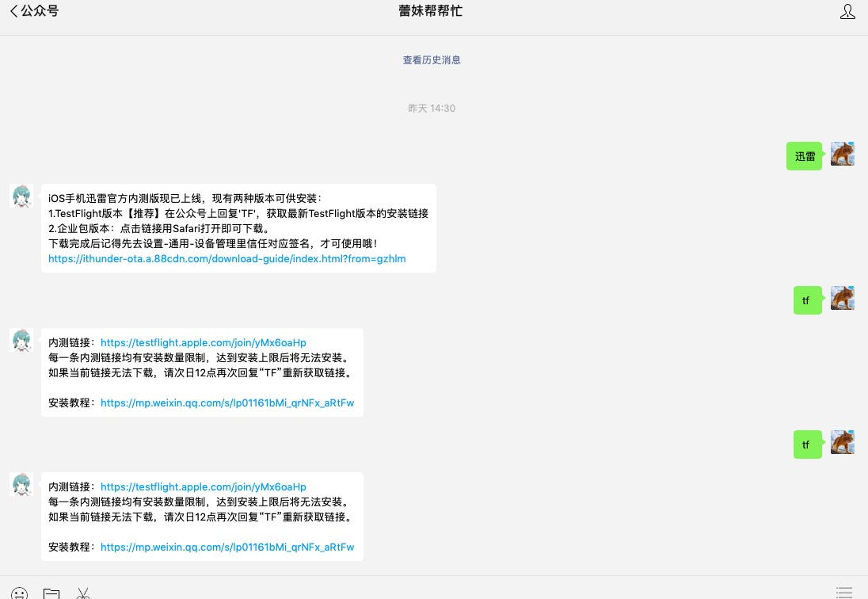Click the 蕾妹帮帮忙 chat title
Viewport: 868px width, 599px height.
431,12
